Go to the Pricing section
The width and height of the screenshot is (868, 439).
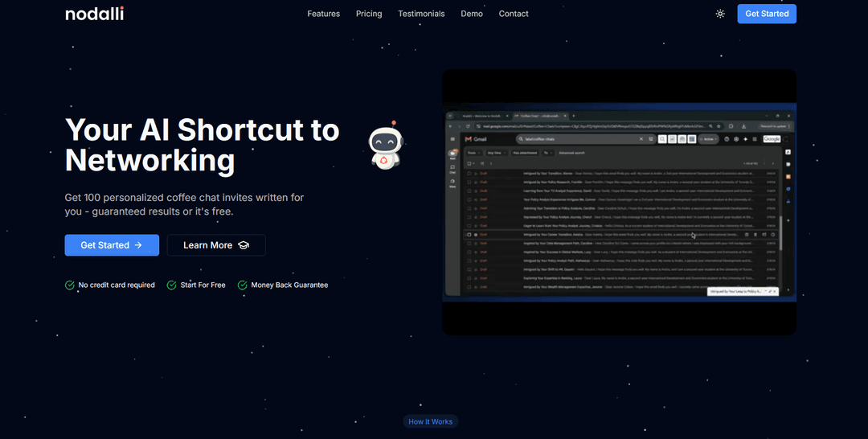click(x=369, y=14)
